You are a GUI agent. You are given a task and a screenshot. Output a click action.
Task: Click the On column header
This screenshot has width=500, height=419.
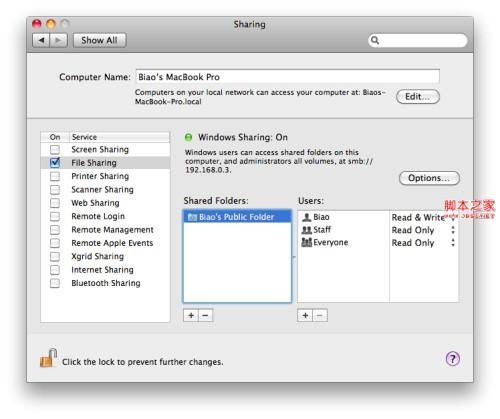coord(55,137)
